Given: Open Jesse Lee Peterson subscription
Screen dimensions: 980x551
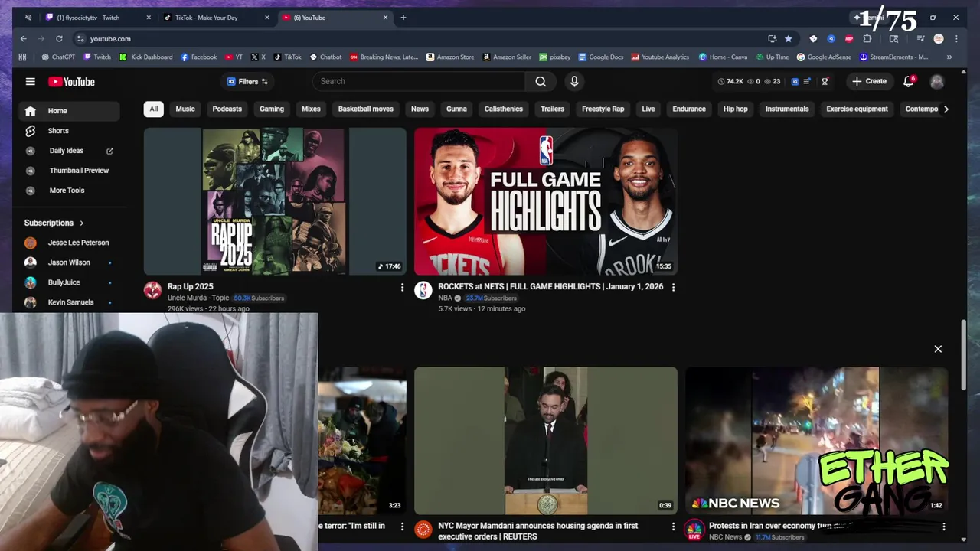Looking at the screenshot, I should (x=69, y=243).
